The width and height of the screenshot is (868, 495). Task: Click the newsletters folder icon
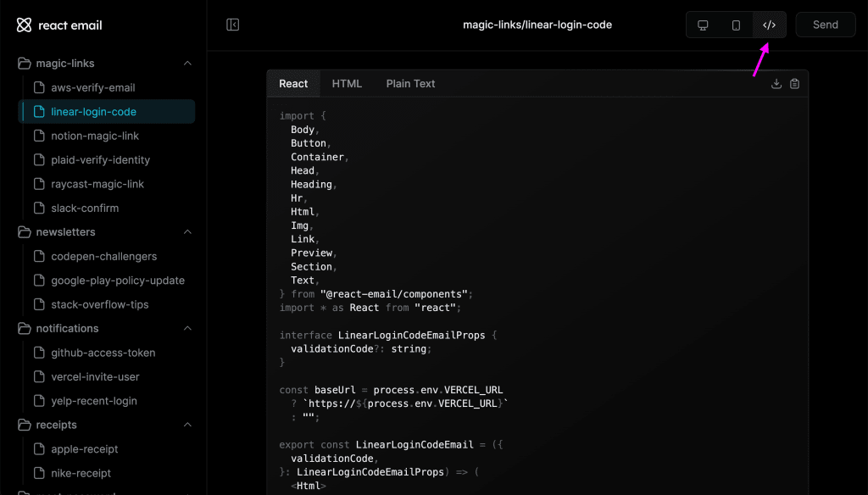click(25, 232)
